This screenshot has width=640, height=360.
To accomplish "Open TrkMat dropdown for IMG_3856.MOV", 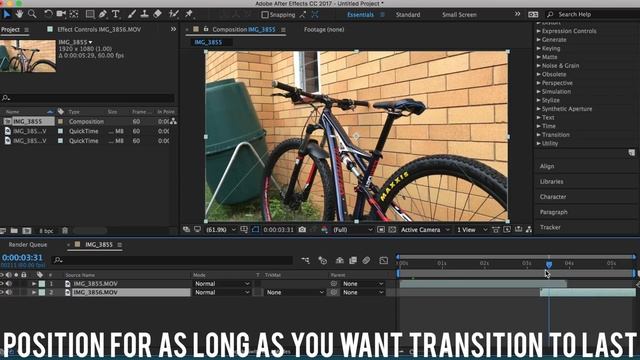I will pos(295,292).
